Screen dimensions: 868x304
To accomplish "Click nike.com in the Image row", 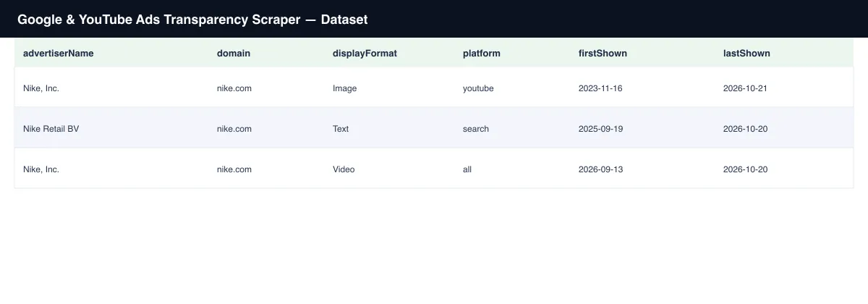I will pos(234,88).
